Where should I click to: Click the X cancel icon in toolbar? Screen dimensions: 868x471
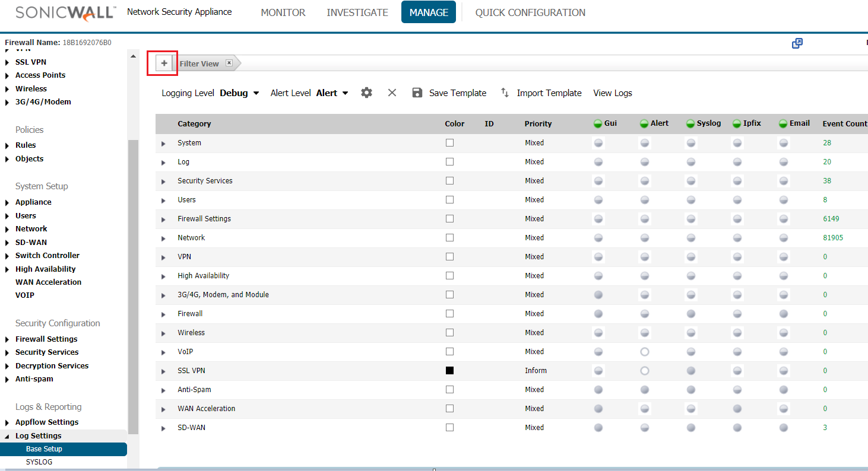(x=392, y=93)
